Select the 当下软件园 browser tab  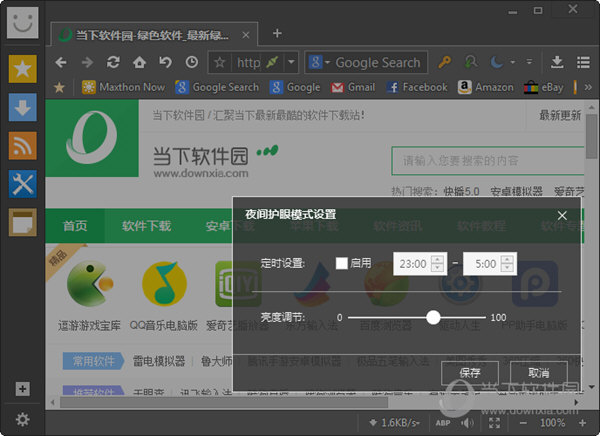pyautogui.click(x=154, y=35)
